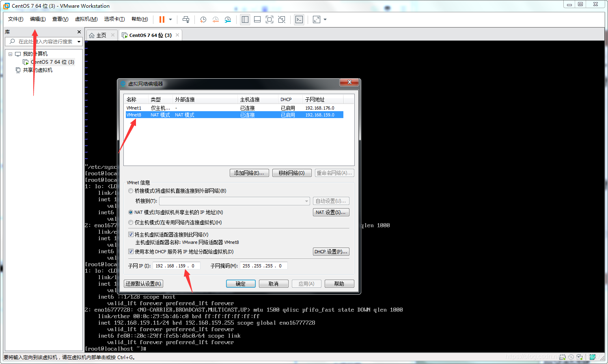Select the 桥接模式 radio button
This screenshot has width=608, height=364.
(131, 191)
